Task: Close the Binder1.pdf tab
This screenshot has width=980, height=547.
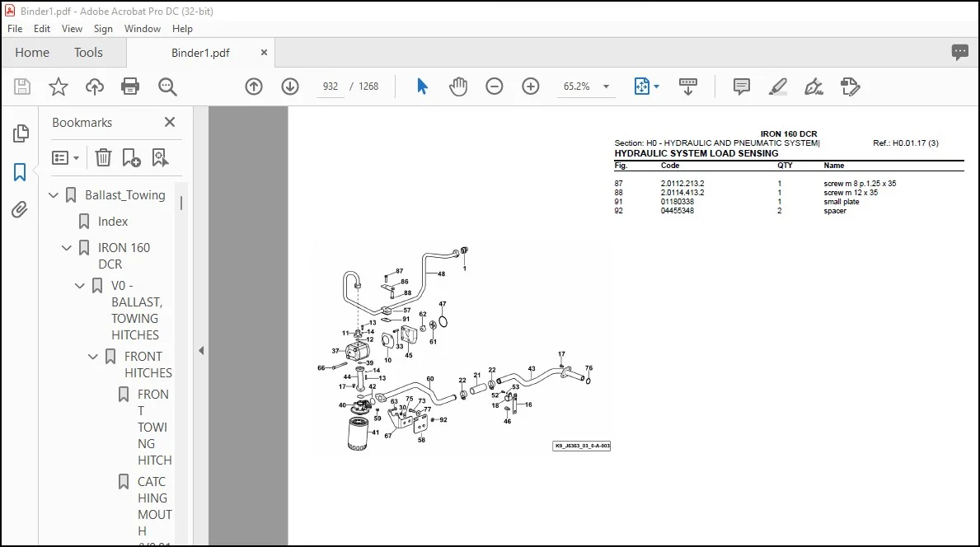Action: tap(264, 53)
